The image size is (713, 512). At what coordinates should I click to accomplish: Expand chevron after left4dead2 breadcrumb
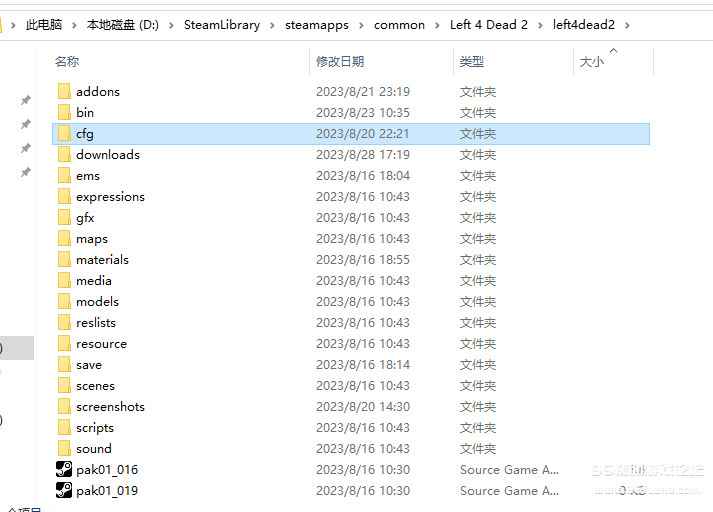628,25
